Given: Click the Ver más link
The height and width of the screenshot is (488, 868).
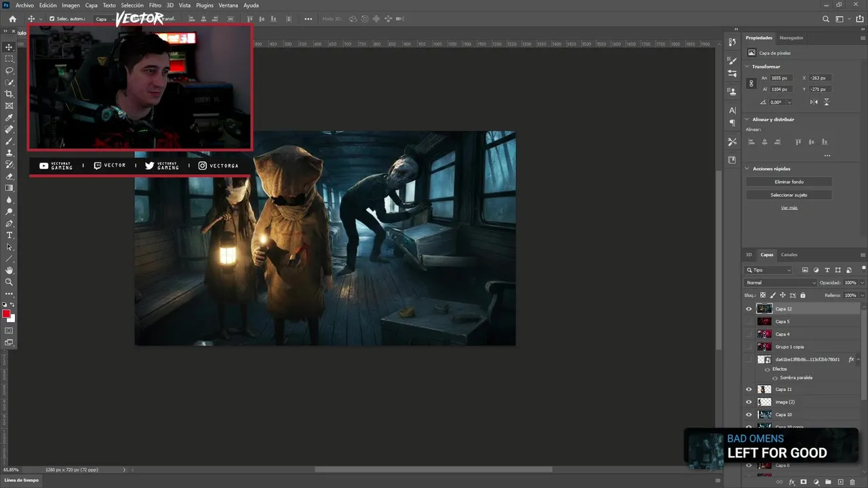Looking at the screenshot, I should point(789,207).
